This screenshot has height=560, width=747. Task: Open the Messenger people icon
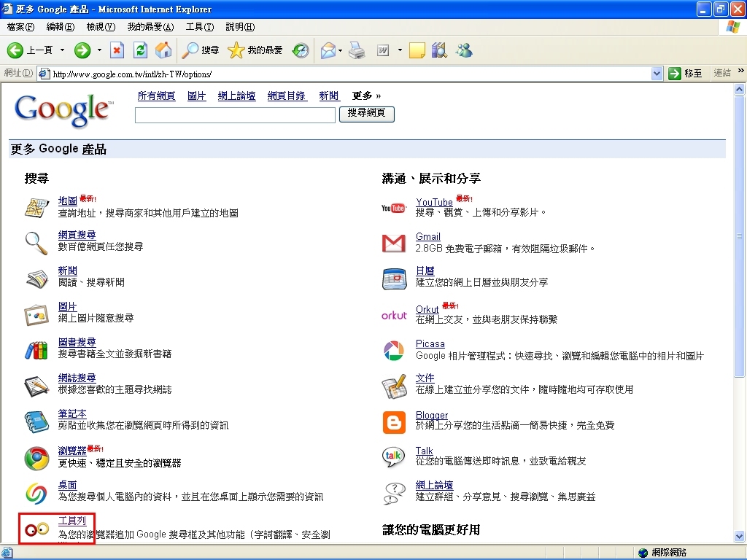coord(463,50)
